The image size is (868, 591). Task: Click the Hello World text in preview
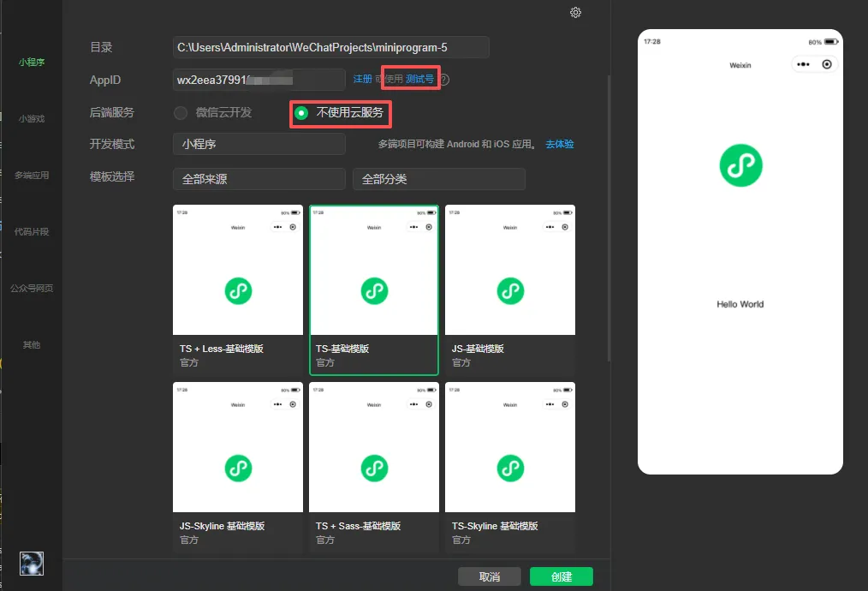(x=740, y=304)
